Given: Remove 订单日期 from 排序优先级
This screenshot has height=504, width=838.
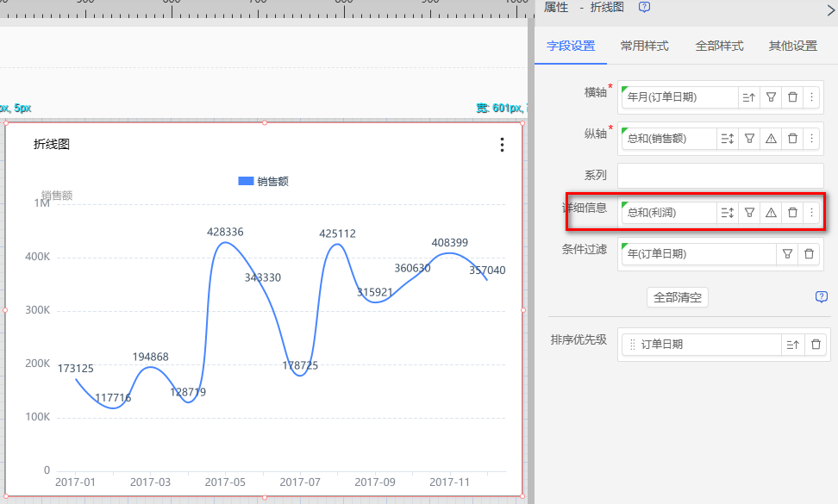Looking at the screenshot, I should coord(815,345).
